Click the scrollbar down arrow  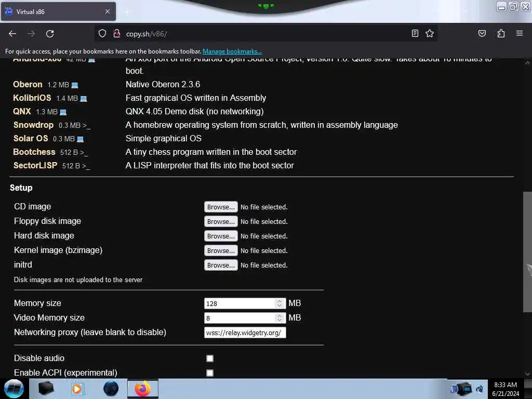pos(527,374)
